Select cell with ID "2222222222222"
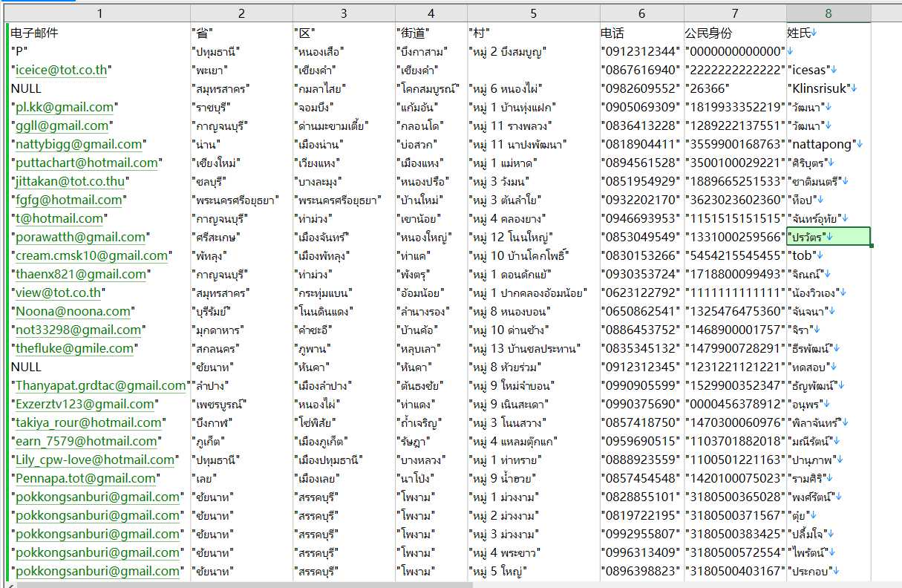The height and width of the screenshot is (588, 902). point(735,70)
